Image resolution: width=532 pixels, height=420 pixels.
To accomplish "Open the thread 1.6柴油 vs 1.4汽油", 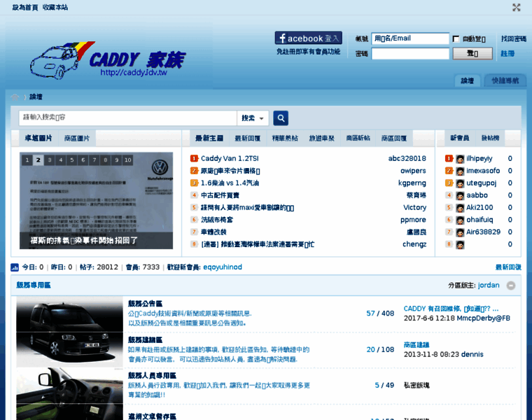I will click(x=230, y=183).
